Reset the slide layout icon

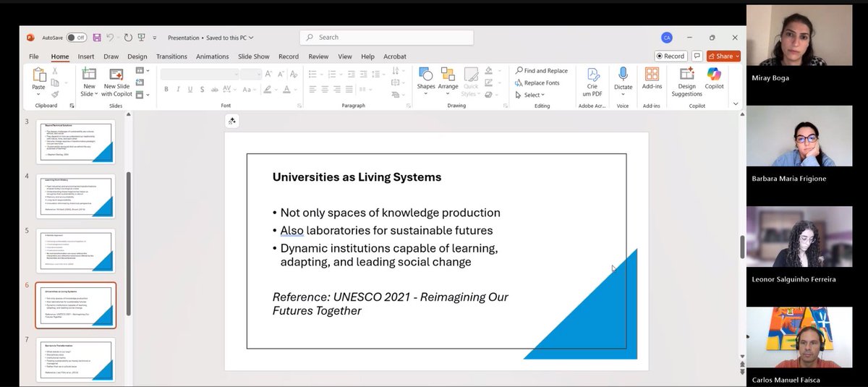point(140,82)
